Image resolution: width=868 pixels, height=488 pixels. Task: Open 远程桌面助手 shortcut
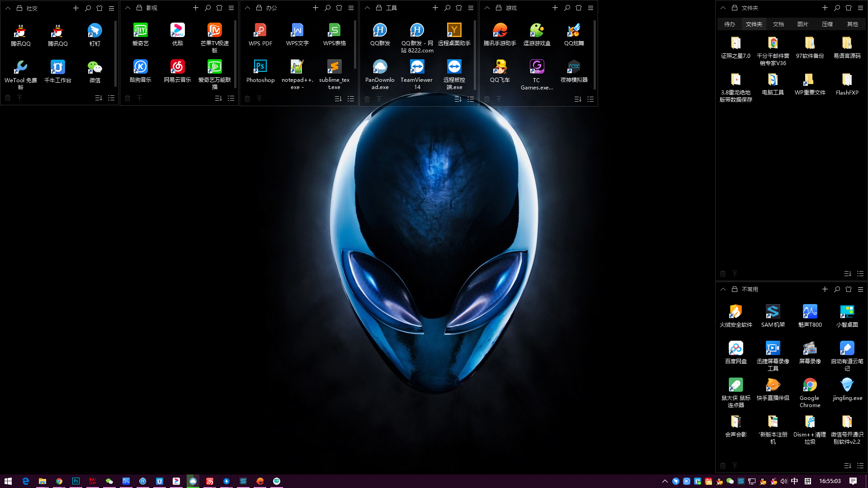(x=454, y=34)
